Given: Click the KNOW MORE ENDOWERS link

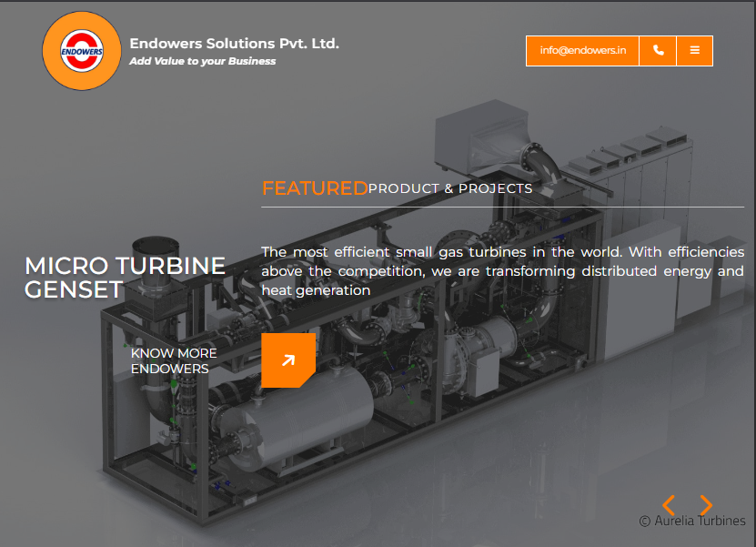Looking at the screenshot, I should (174, 360).
